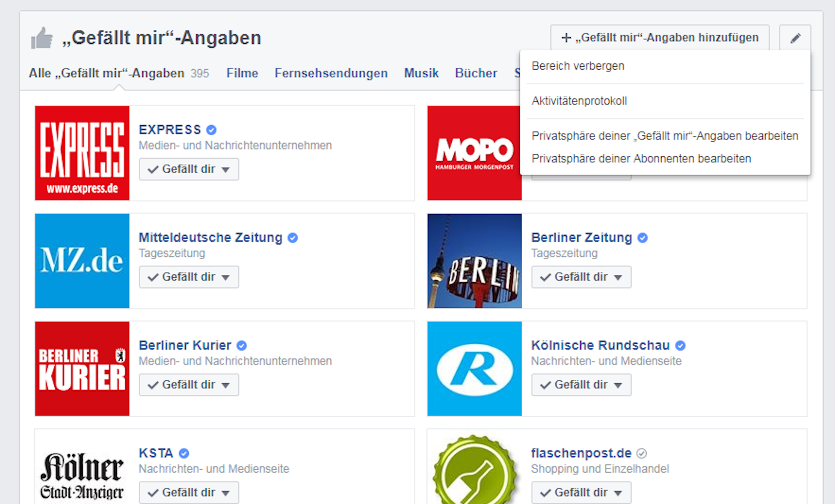The height and width of the screenshot is (504, 835).
Task: Click the verified badge next to EXPRESS
Action: pos(212,129)
